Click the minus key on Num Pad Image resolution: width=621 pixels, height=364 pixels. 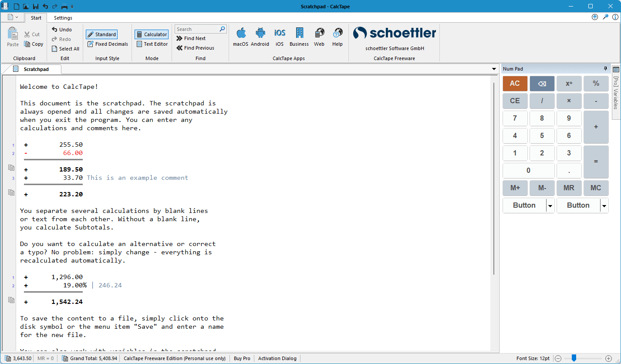pos(596,101)
